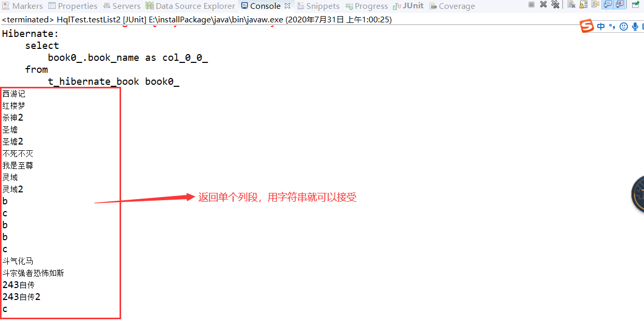Click the 斗气化马 console output line

click(x=18, y=261)
